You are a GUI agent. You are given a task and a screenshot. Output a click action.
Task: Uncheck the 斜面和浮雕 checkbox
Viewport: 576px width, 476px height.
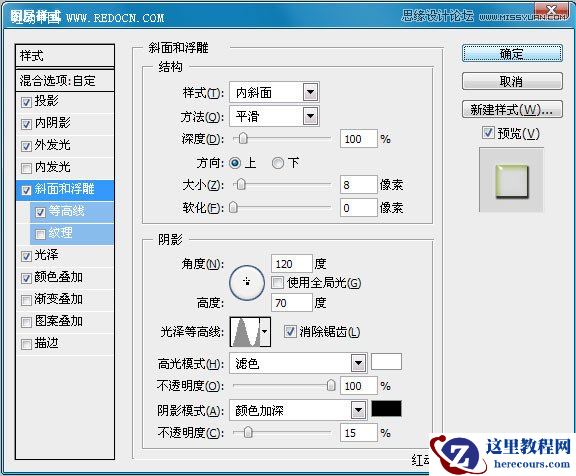26,190
